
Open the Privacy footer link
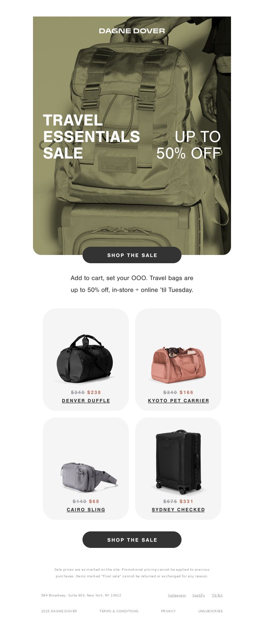(168, 611)
